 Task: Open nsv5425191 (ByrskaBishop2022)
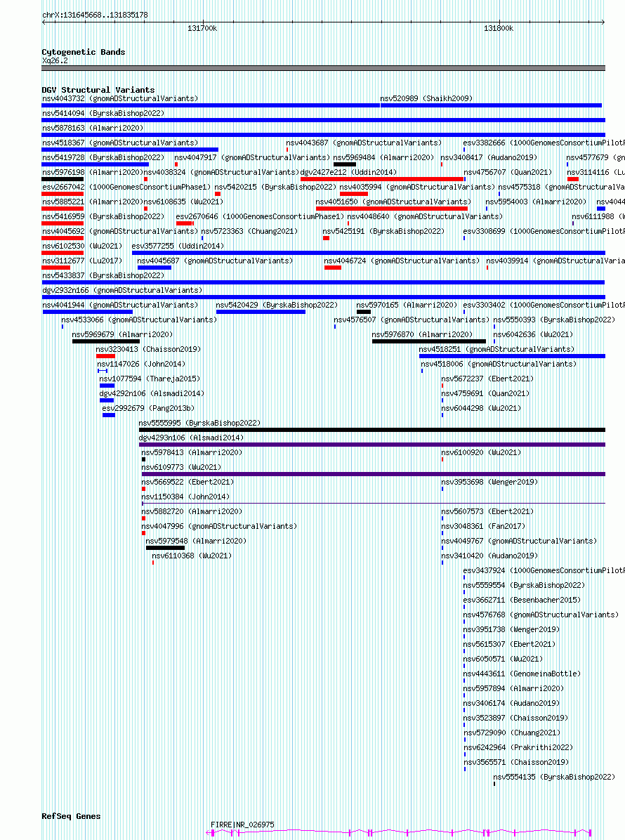pos(383,231)
